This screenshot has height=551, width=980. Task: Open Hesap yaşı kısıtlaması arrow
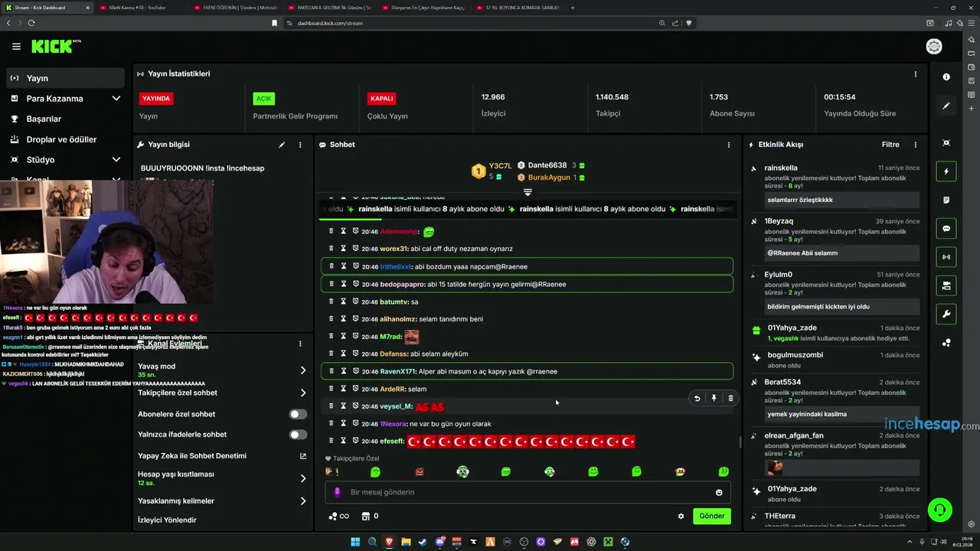pos(303,478)
